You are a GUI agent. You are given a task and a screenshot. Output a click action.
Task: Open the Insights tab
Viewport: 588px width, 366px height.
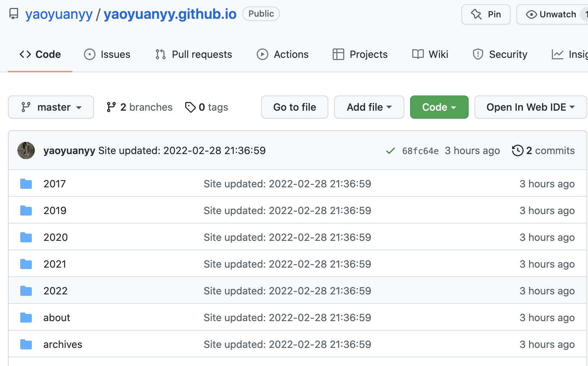pyautogui.click(x=570, y=54)
